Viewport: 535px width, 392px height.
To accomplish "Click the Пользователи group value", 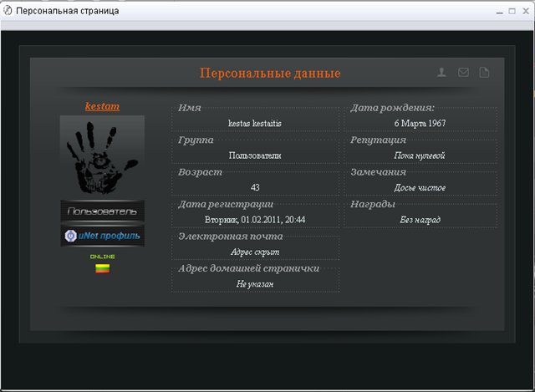I will point(255,155).
